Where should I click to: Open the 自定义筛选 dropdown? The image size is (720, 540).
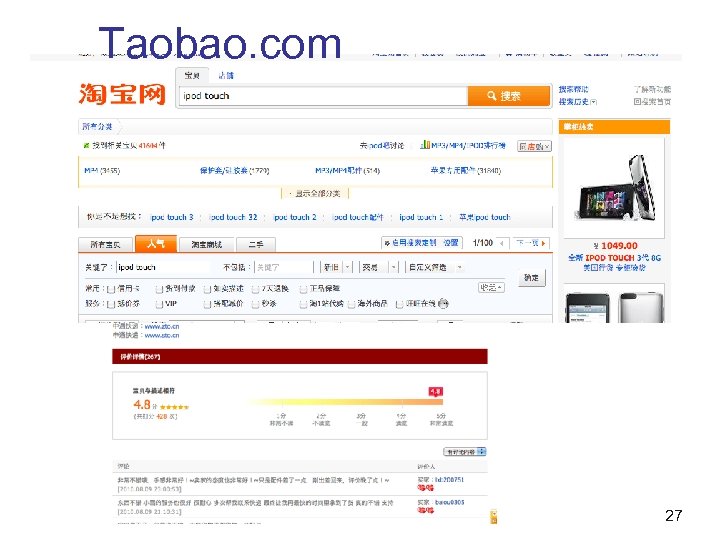click(435, 267)
